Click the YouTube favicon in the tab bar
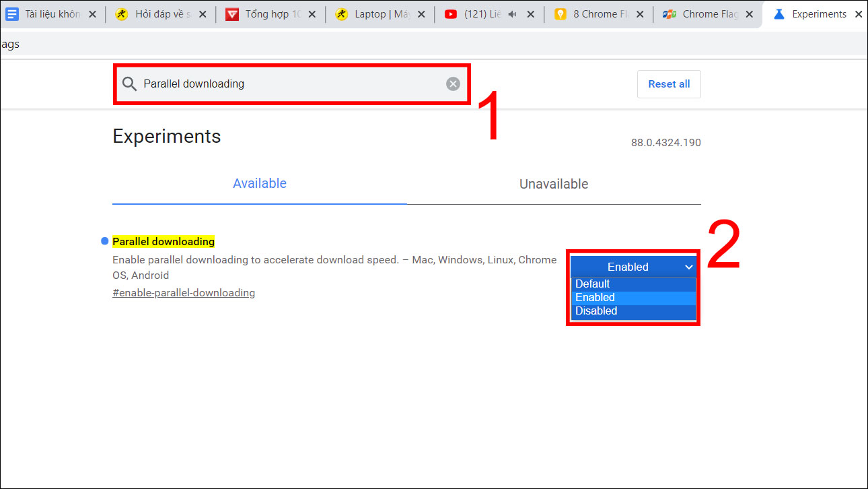Viewport: 868px width, 489px height. [451, 13]
